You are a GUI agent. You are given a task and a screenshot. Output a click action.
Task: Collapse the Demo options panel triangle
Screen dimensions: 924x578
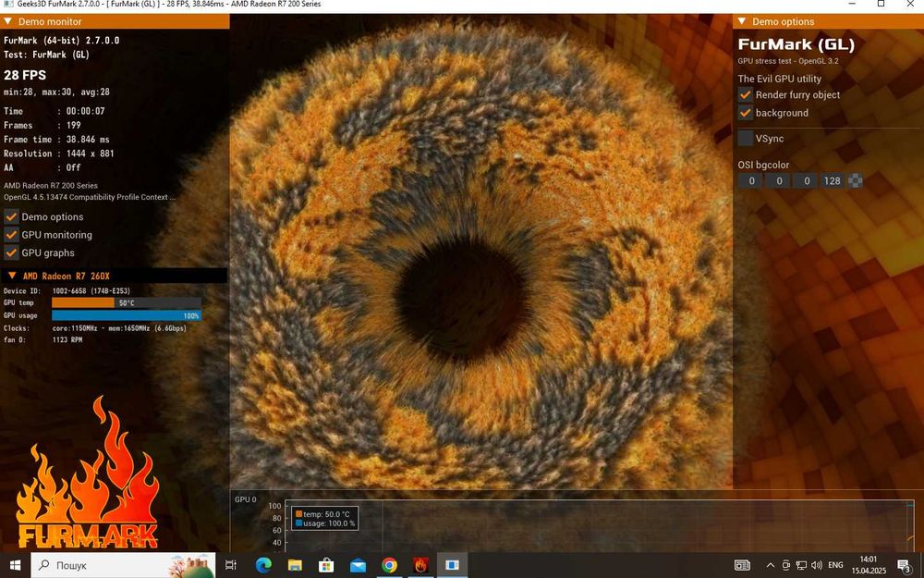pos(742,21)
